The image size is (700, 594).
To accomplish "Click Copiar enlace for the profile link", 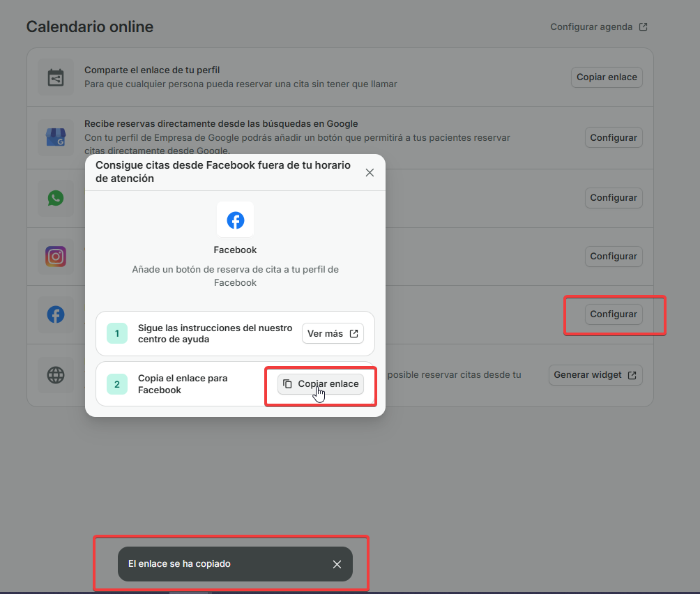I will tap(606, 77).
